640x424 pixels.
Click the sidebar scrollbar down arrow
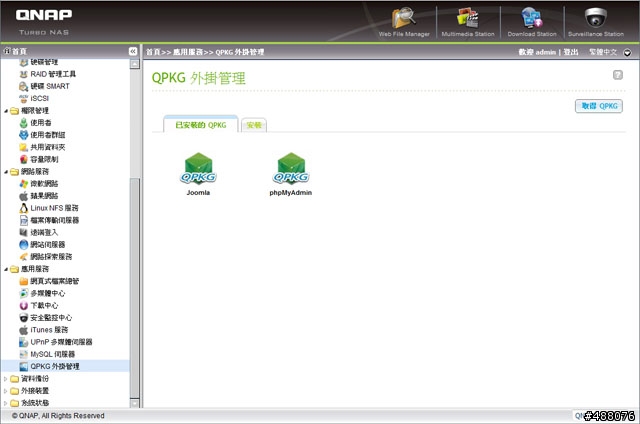pyautogui.click(x=135, y=403)
